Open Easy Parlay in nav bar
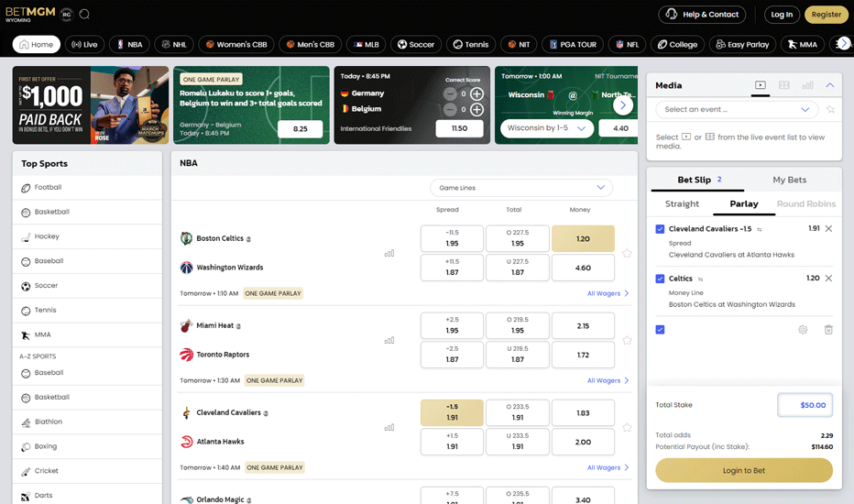The width and height of the screenshot is (854, 504). click(742, 45)
